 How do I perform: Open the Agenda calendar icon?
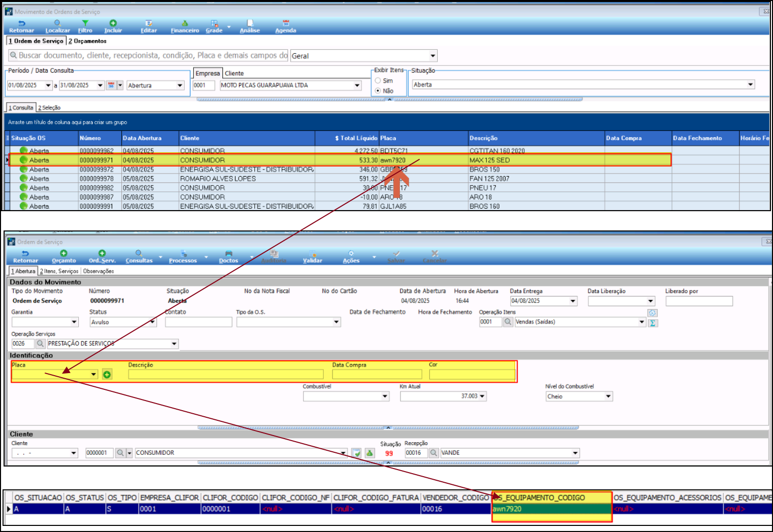286,23
